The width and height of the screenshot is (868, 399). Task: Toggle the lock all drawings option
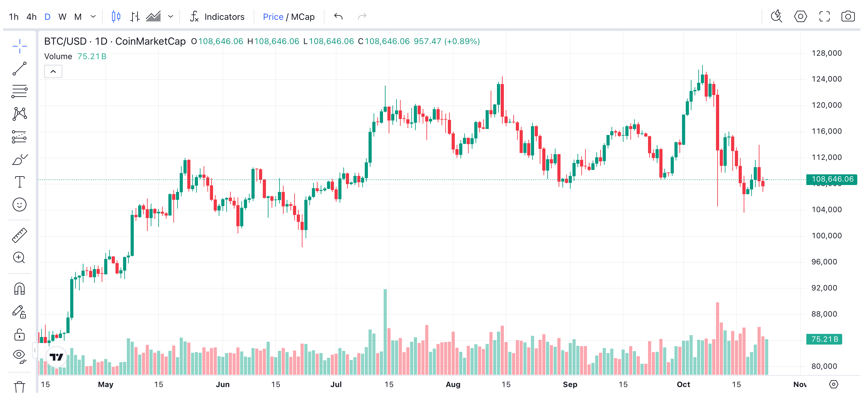click(20, 336)
